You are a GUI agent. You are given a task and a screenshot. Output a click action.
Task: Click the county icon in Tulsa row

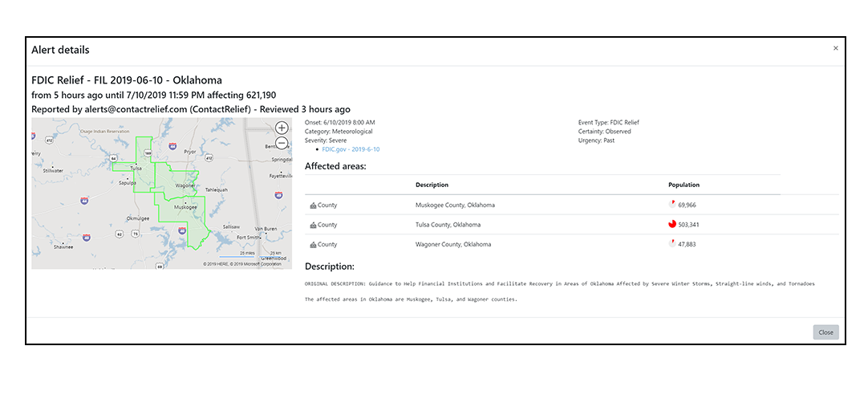(x=313, y=225)
